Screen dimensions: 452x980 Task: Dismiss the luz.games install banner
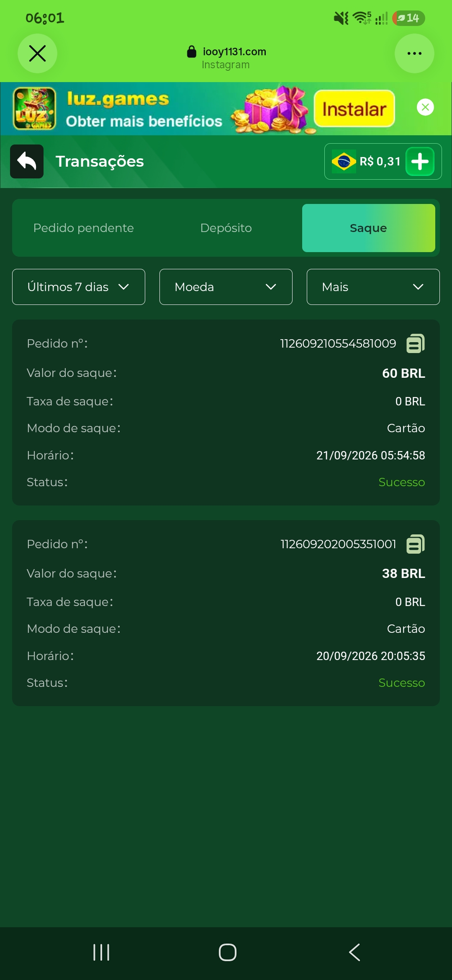point(425,107)
